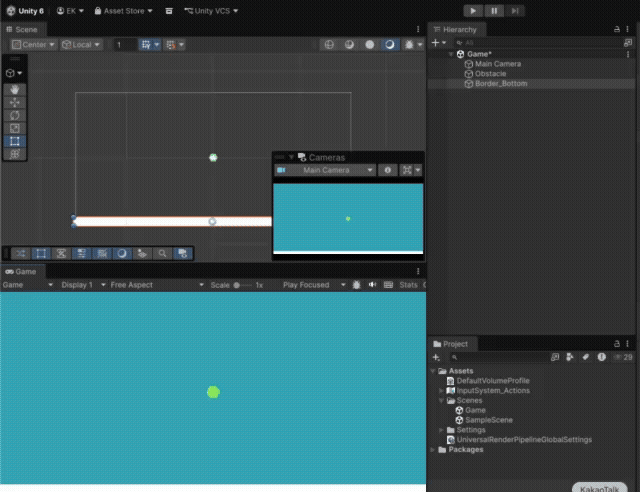Click the Project search field
This screenshot has width=640, height=492.
498,357
